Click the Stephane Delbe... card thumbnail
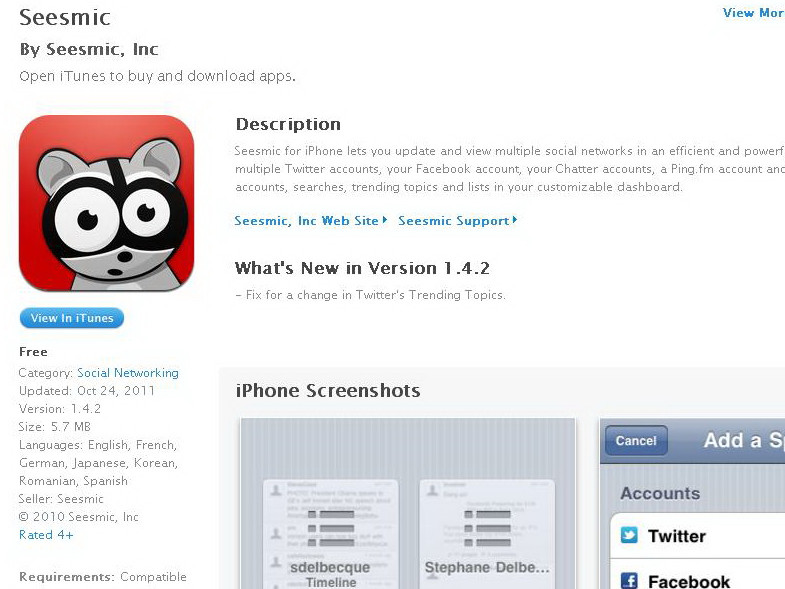This screenshot has width=785, height=589. click(x=487, y=534)
